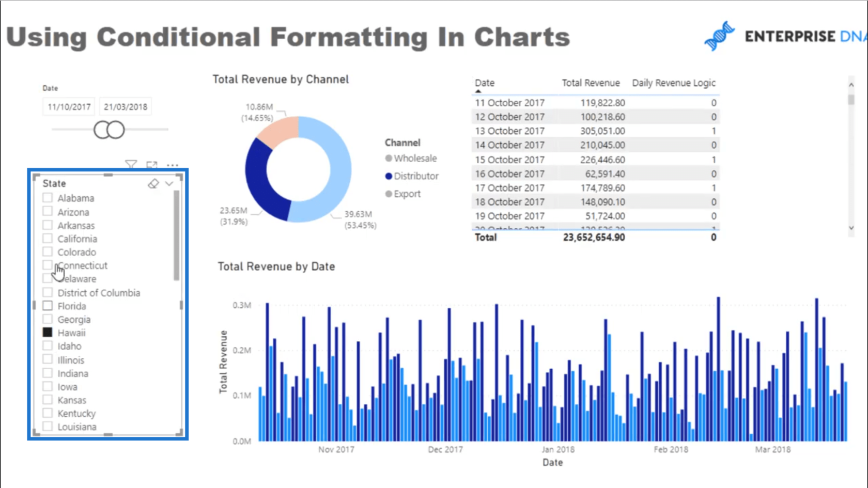Check the Georgia checkbox
The image size is (868, 488).
click(48, 319)
